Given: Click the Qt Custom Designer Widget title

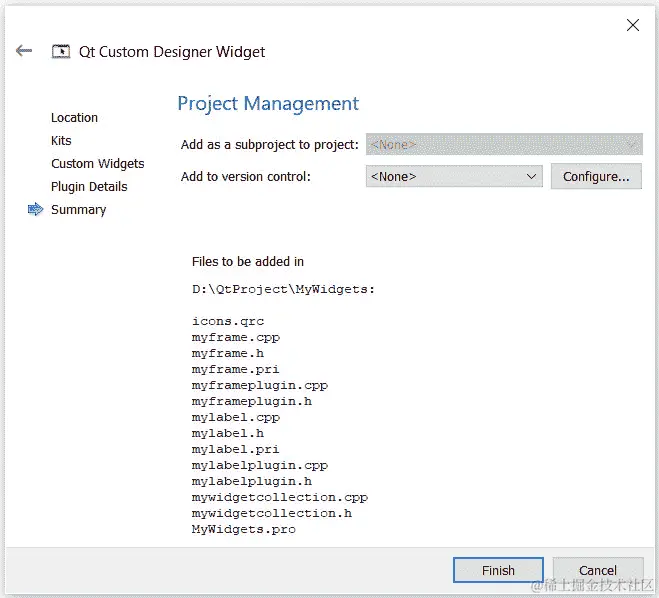Looking at the screenshot, I should (x=172, y=52).
